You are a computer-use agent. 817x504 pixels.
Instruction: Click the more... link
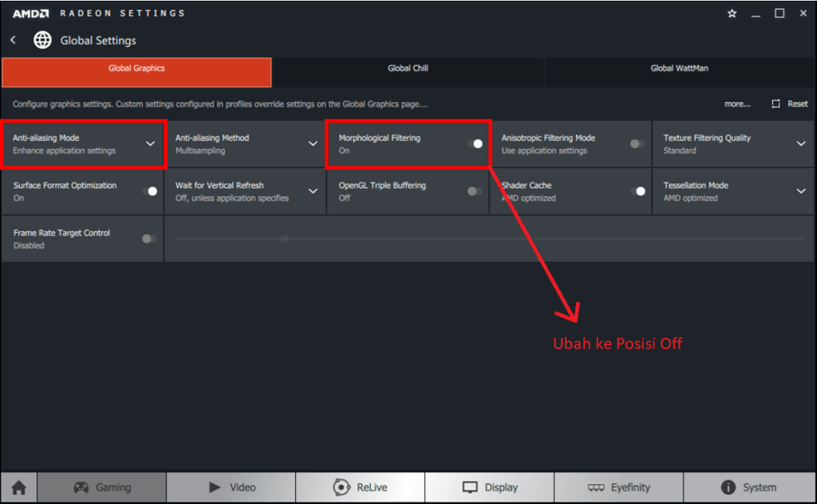click(x=737, y=104)
